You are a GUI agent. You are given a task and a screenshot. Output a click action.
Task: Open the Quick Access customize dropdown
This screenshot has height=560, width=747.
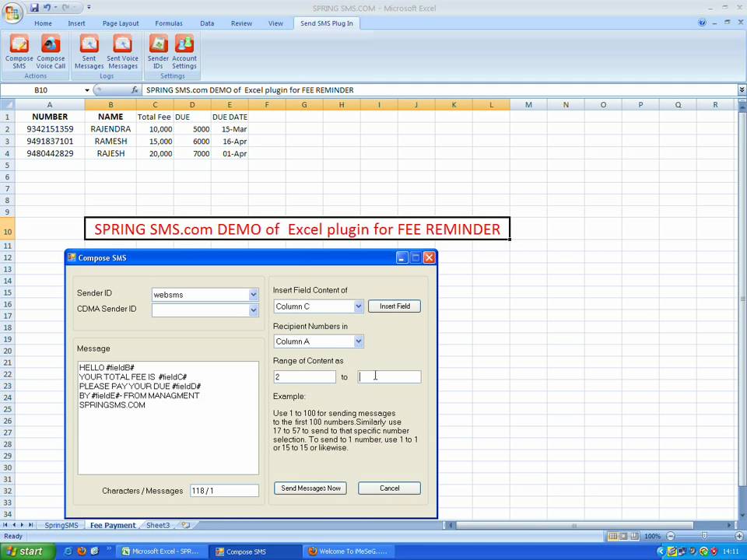[x=89, y=8]
